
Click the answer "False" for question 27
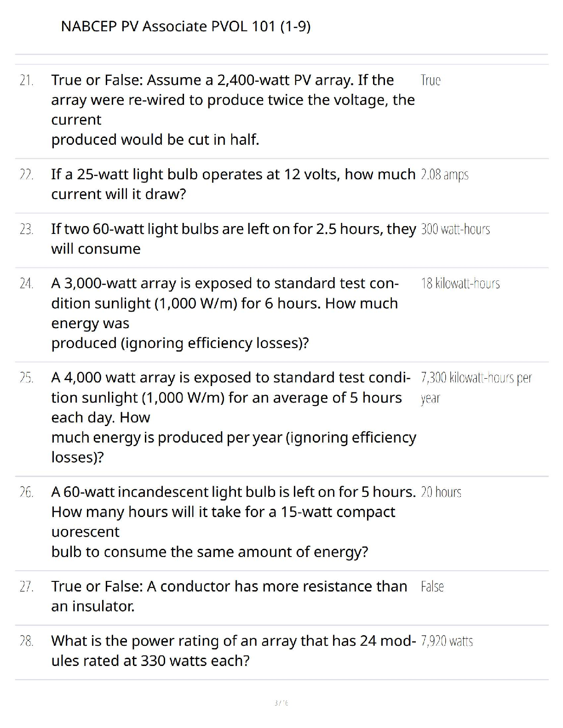[x=432, y=586]
